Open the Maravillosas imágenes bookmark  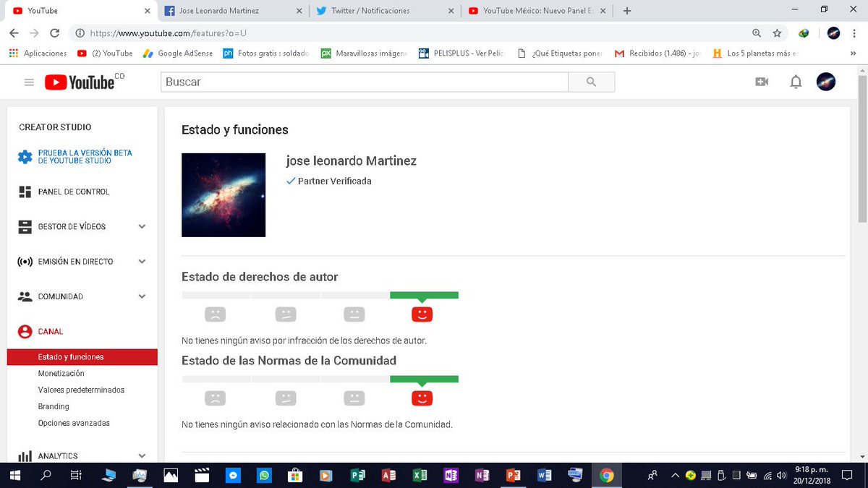click(364, 53)
